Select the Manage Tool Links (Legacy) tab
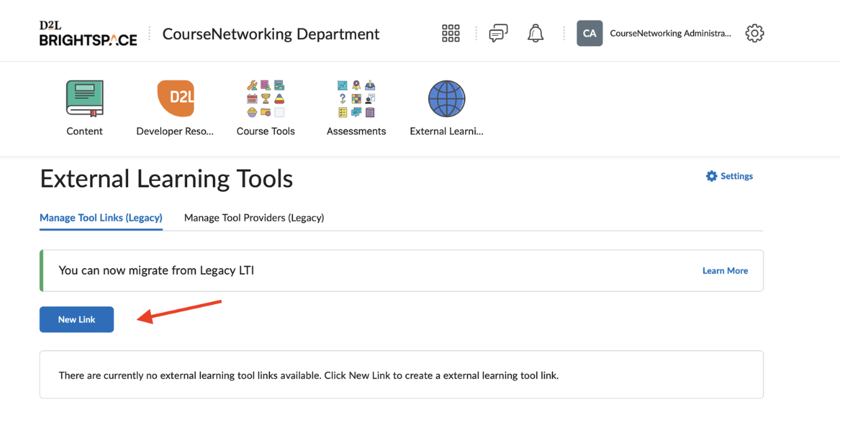868x439 pixels. [101, 217]
